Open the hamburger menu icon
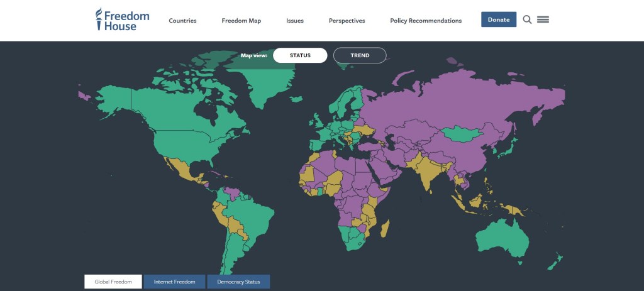Viewport: 644px width, 291px height. point(543,19)
